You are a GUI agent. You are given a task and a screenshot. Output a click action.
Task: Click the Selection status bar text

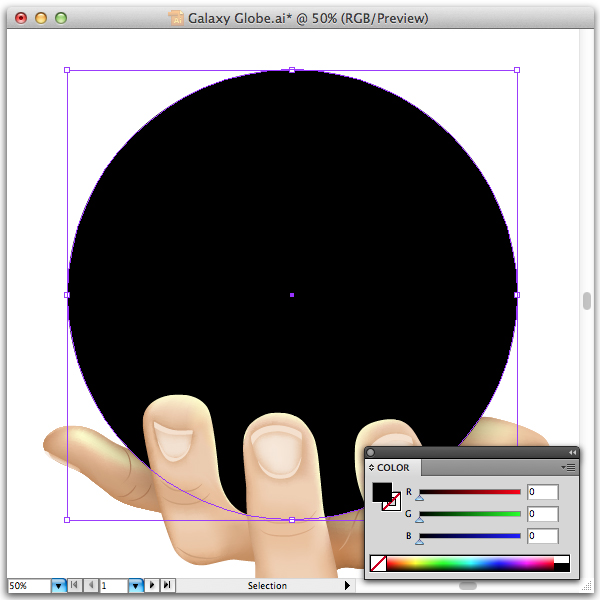click(267, 585)
